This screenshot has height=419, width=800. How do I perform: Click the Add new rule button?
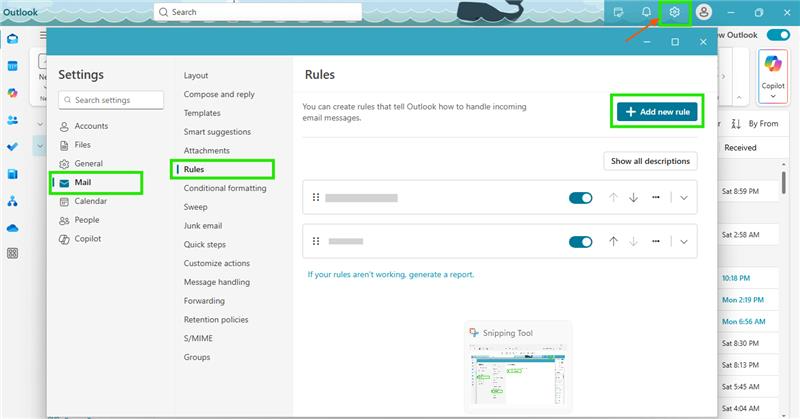pyautogui.click(x=657, y=112)
